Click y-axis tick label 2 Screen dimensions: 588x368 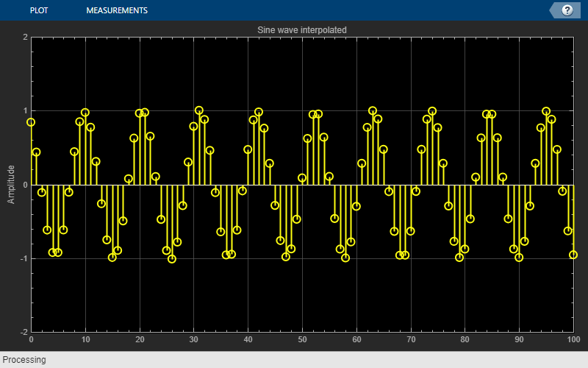[25, 37]
